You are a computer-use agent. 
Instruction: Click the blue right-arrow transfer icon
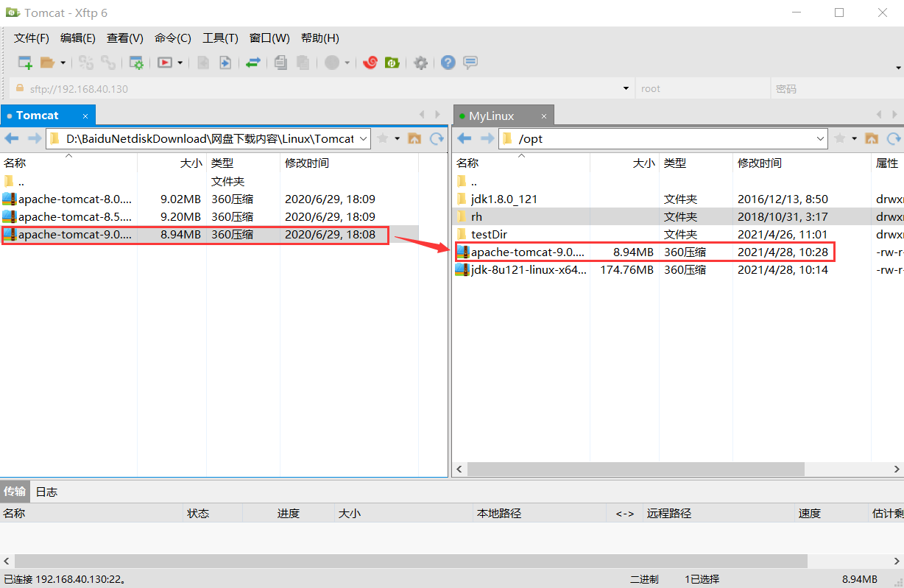(225, 63)
